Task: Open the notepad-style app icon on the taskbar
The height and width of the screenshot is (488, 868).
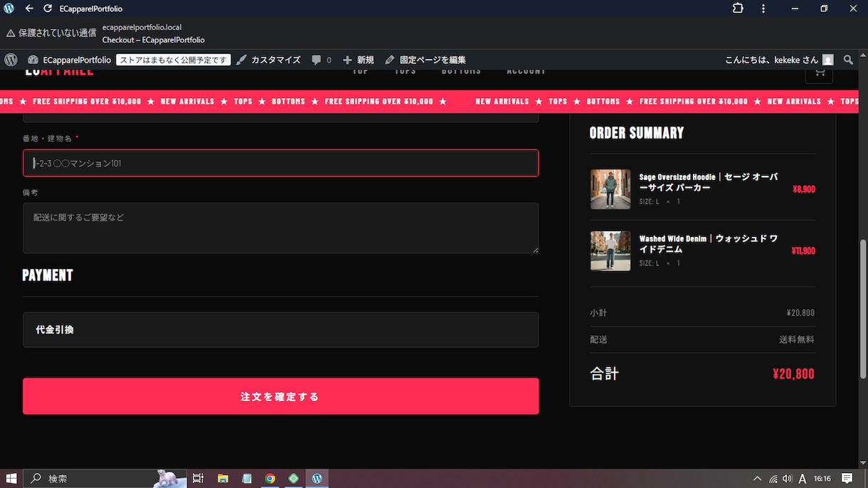Action: click(x=247, y=479)
